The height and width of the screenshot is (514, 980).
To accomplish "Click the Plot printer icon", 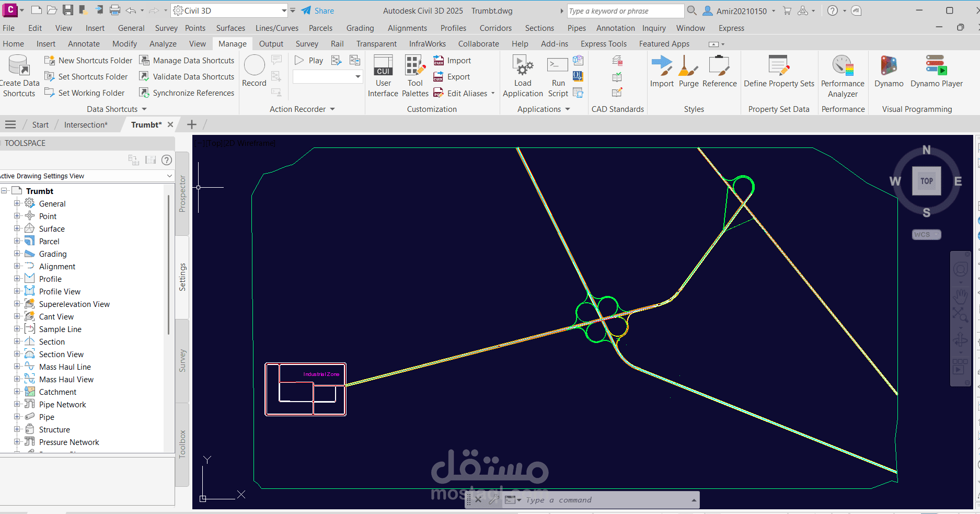I will [116, 10].
